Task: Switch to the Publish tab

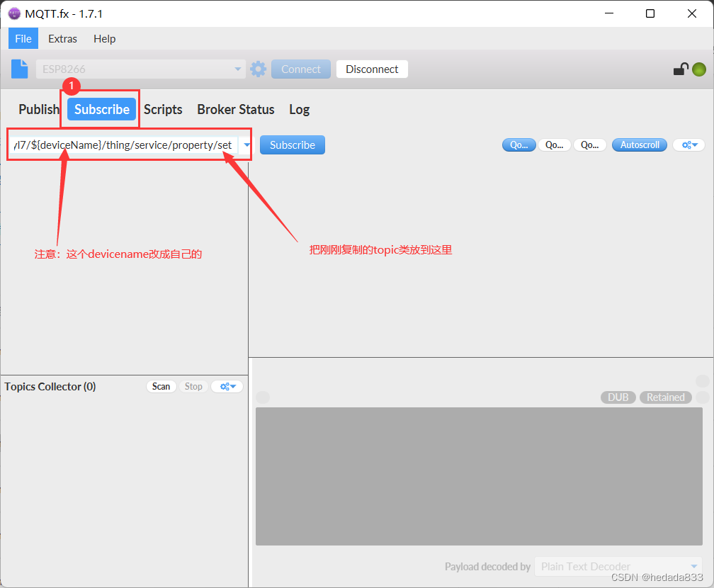Action: [39, 109]
